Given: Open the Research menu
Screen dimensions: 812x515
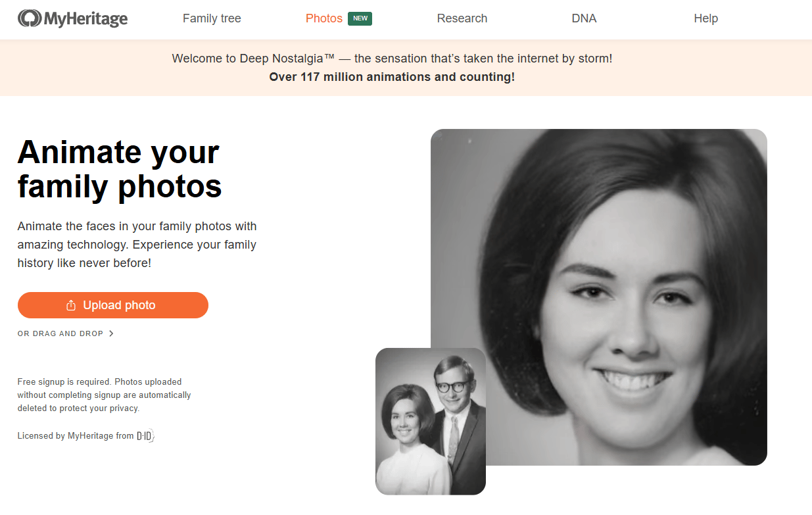Looking at the screenshot, I should pyautogui.click(x=462, y=18).
